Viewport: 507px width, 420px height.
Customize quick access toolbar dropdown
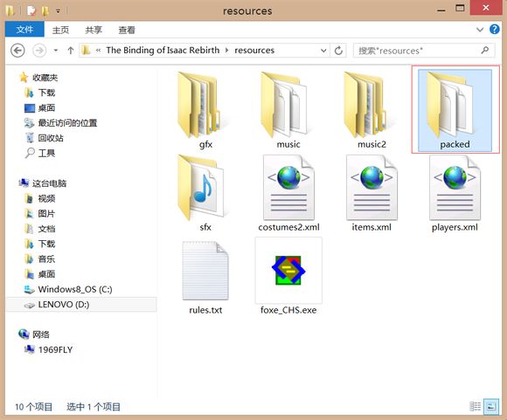pos(59,11)
